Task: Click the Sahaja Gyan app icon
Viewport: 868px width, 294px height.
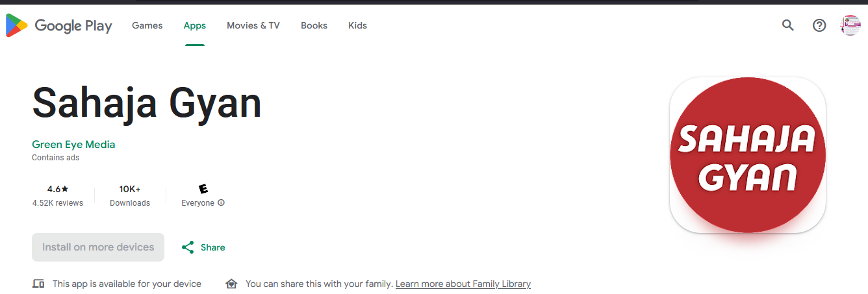Action: [x=747, y=155]
